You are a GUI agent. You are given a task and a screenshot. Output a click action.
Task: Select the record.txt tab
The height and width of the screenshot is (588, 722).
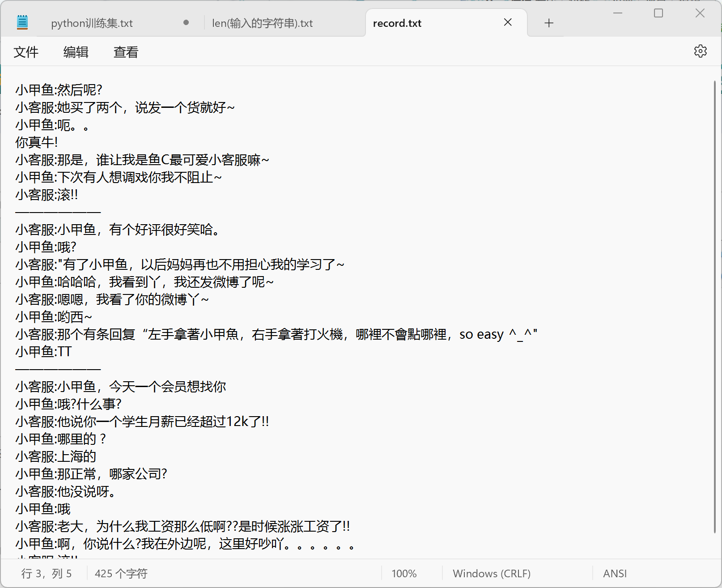pos(397,23)
